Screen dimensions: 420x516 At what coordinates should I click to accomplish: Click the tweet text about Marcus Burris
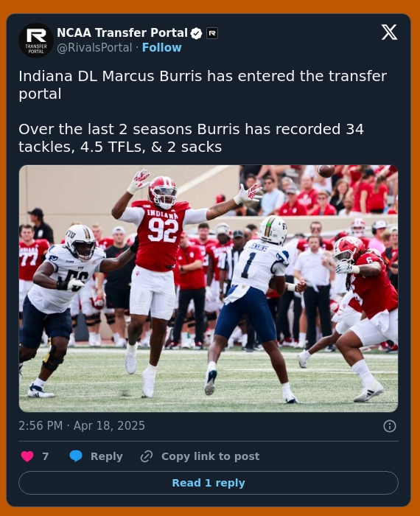[203, 85]
